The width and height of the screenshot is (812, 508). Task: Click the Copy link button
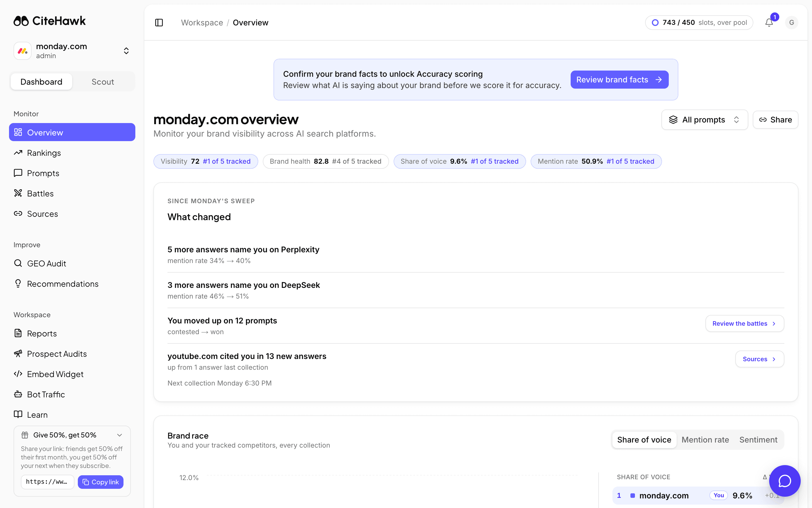[100, 482]
